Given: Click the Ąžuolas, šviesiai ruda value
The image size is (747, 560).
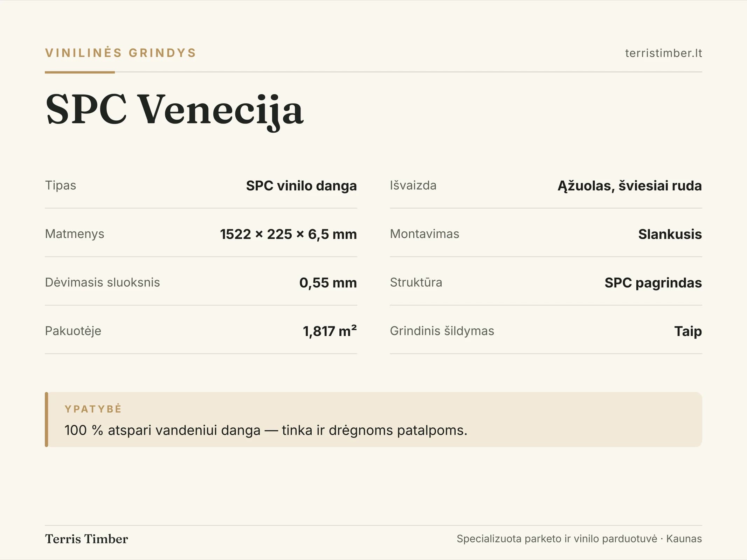Looking at the screenshot, I should click(x=630, y=185).
